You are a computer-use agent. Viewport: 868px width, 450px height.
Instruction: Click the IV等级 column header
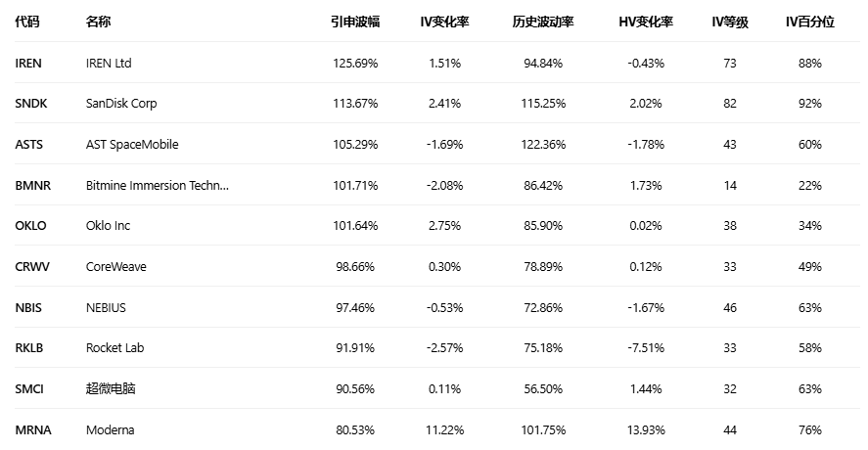click(730, 22)
